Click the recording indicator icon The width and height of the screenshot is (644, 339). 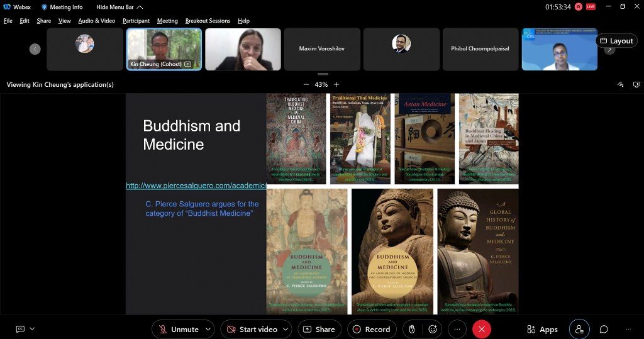[x=579, y=6]
